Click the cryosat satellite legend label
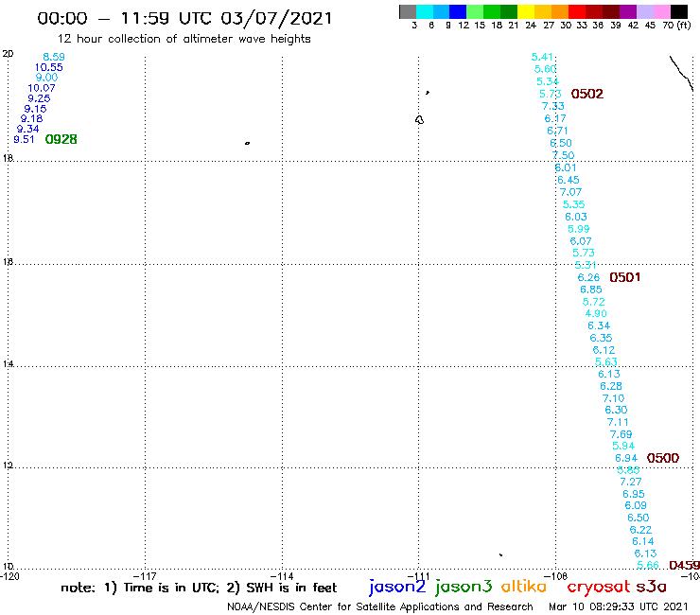Viewport: 700px width, 615px height. [599, 588]
